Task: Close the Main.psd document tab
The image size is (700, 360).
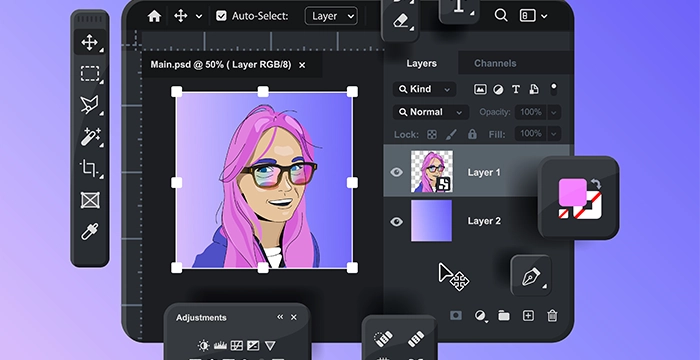Action: coord(302,65)
